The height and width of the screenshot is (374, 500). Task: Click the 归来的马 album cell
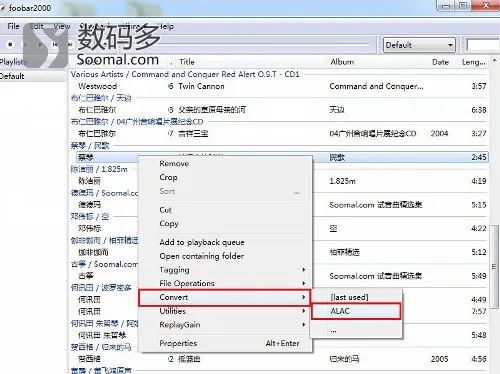(x=344, y=359)
